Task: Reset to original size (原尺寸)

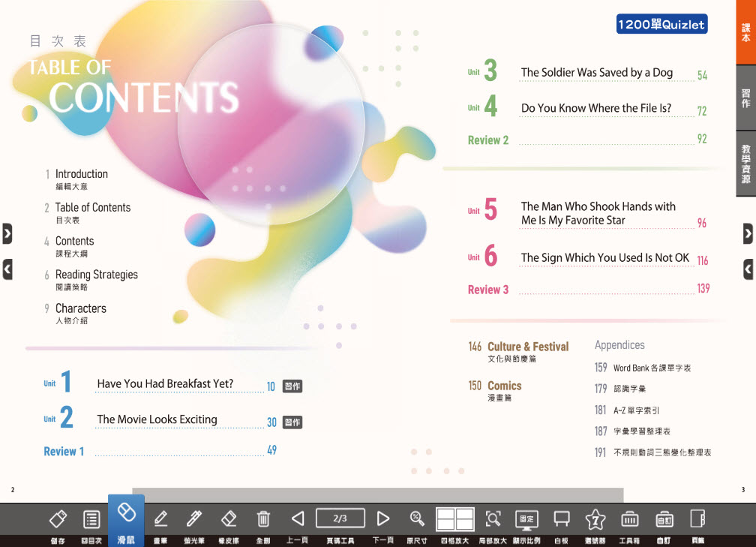Action: (x=417, y=518)
